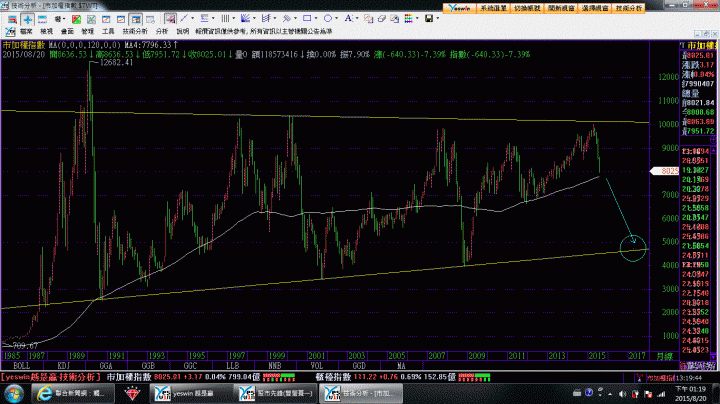Image resolution: width=720 pixels, height=404 pixels.
Task: Switch to the VOL indicator tab
Action: pyautogui.click(x=317, y=366)
